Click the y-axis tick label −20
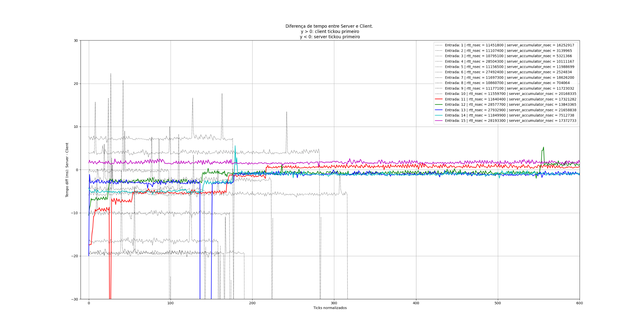 point(74,256)
